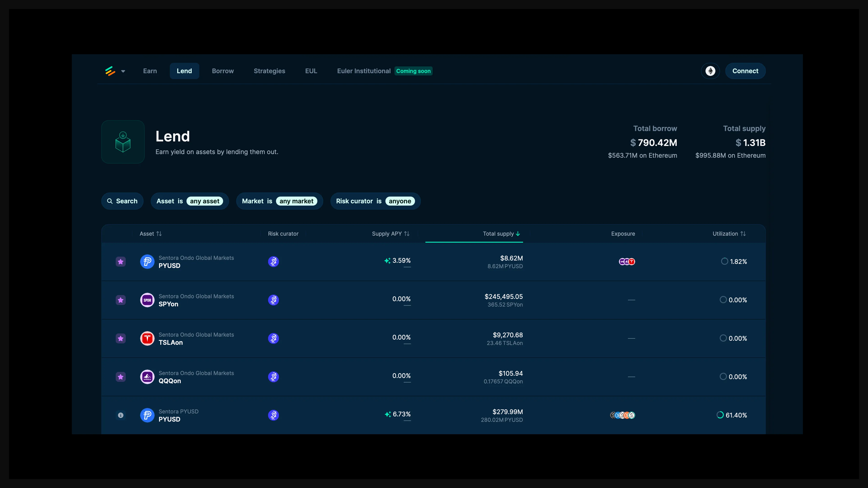868x488 pixels.
Task: Click the $790.42M total borrow figure
Action: point(654,143)
